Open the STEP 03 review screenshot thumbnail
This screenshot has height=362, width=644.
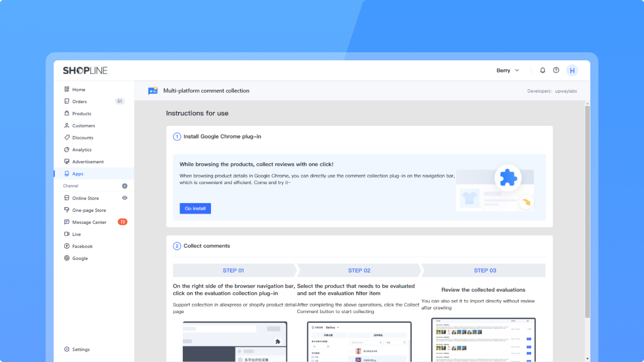[x=483, y=340]
